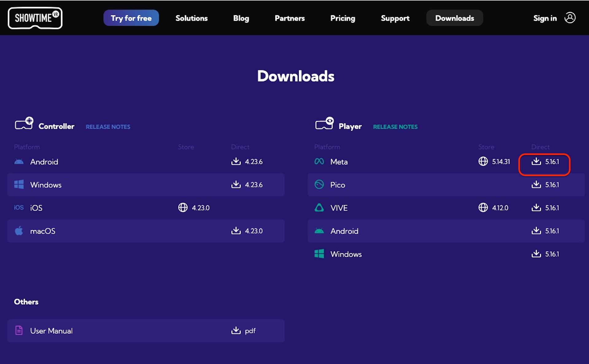
Task: Open the Partners page
Action: [290, 18]
